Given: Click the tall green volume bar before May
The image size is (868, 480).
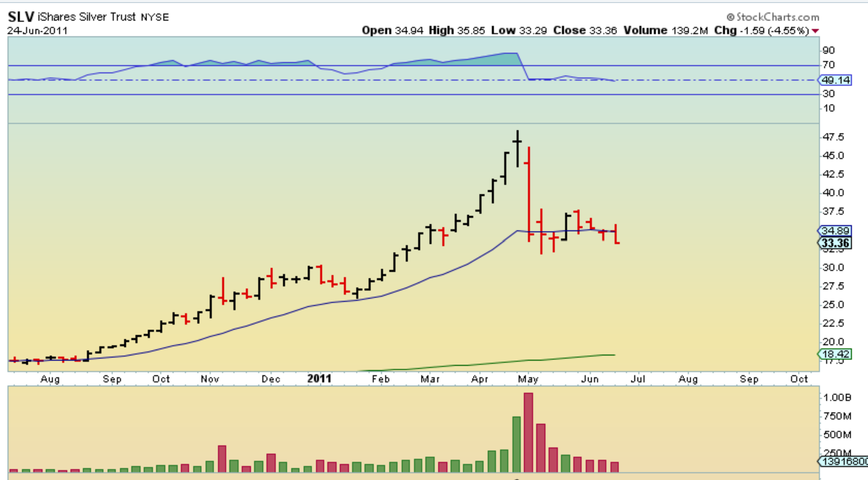Looking at the screenshot, I should 516,444.
